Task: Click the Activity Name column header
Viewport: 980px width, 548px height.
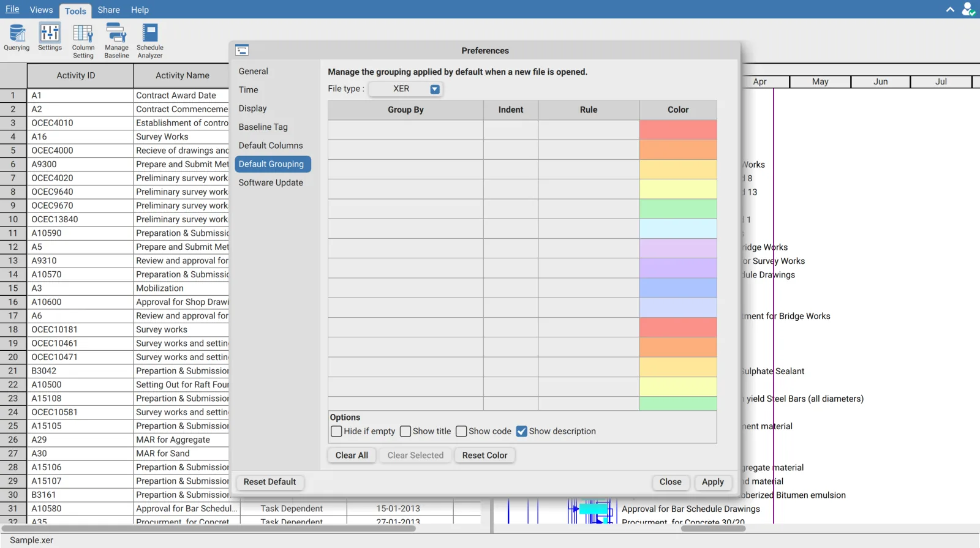Action: point(182,75)
